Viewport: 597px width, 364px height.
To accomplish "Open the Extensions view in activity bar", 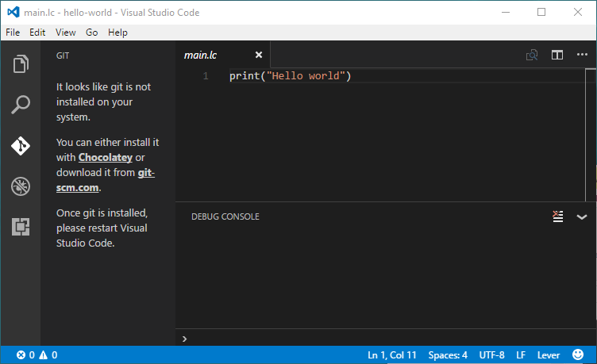I will 21,227.
